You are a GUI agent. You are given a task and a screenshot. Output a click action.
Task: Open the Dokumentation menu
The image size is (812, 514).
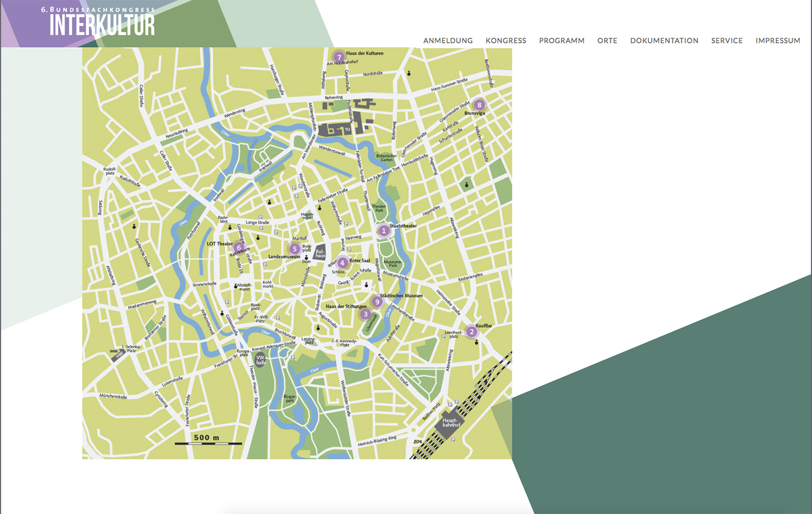pyautogui.click(x=664, y=41)
